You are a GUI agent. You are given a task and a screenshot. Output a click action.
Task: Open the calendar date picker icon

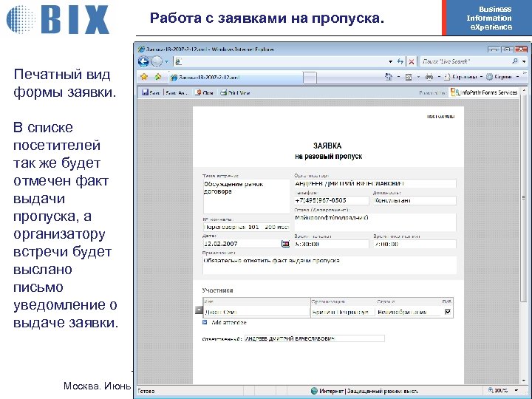click(x=285, y=244)
